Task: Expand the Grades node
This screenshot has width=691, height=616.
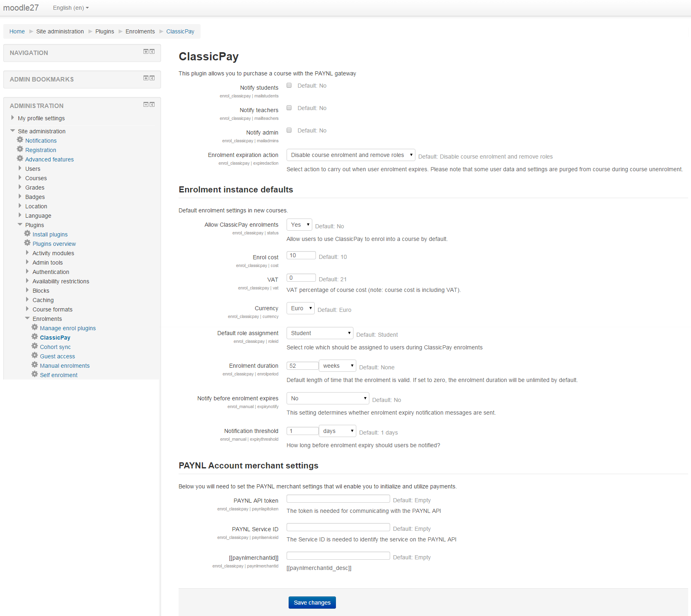Action: [20, 187]
